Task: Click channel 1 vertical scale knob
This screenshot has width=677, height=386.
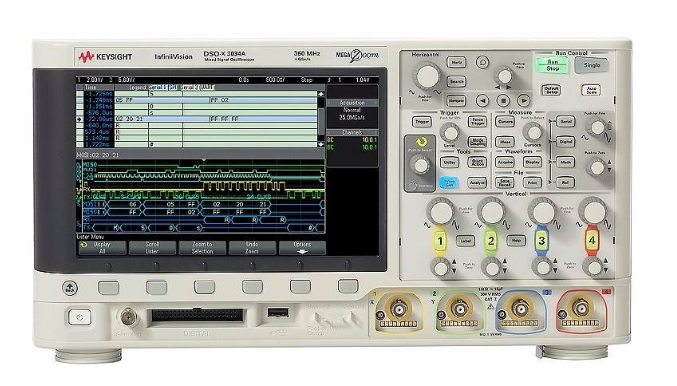Action: [440, 212]
